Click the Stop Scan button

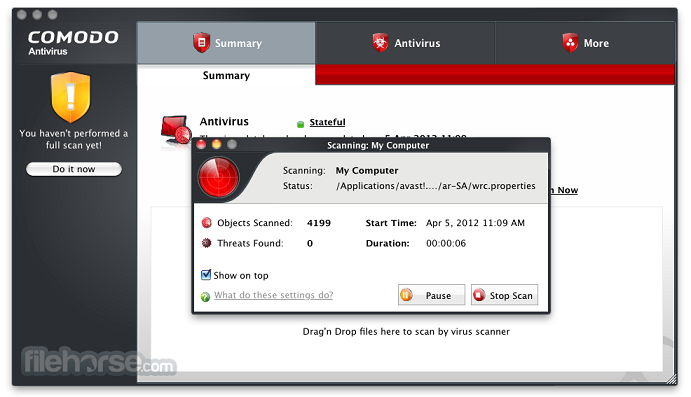click(x=505, y=295)
